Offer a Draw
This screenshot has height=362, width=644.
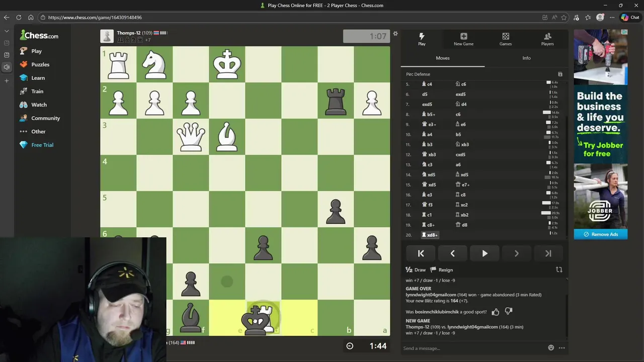416,270
